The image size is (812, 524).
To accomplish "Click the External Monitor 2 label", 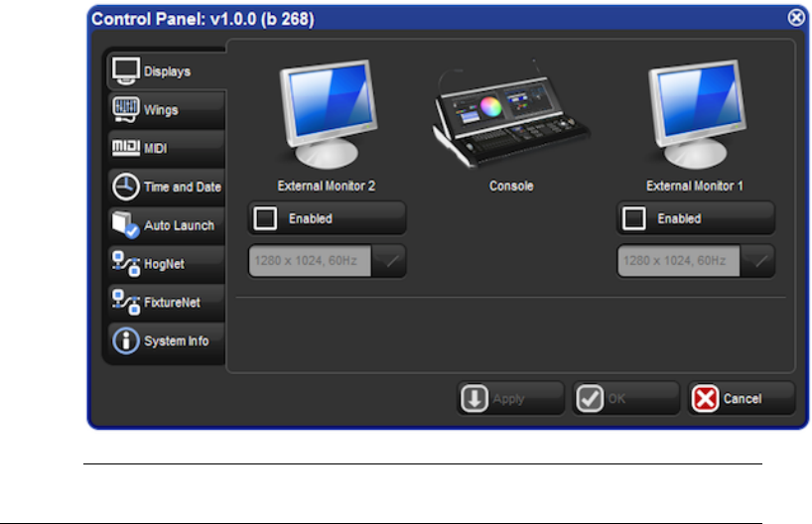I will 327,186.
